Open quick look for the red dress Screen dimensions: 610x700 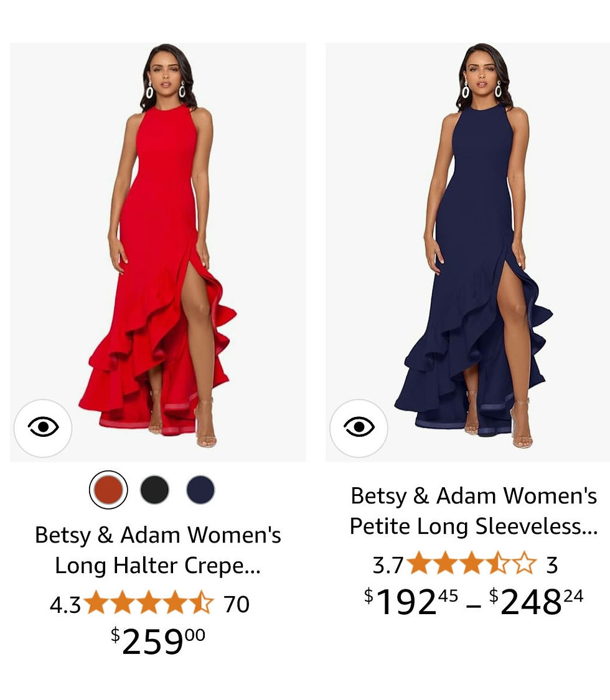click(43, 427)
